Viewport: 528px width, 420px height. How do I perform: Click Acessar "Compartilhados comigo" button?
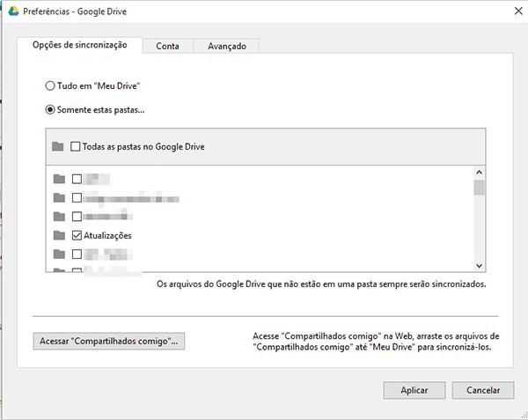coord(109,341)
